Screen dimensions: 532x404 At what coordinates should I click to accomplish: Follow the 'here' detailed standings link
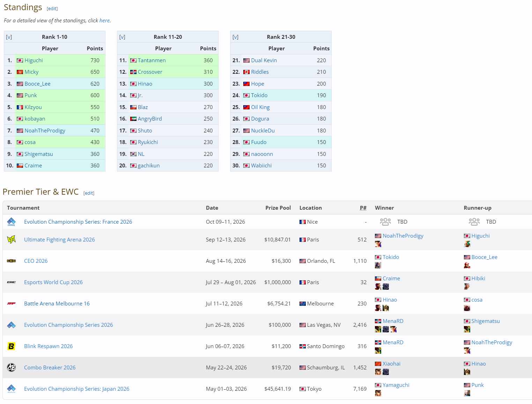(x=104, y=20)
